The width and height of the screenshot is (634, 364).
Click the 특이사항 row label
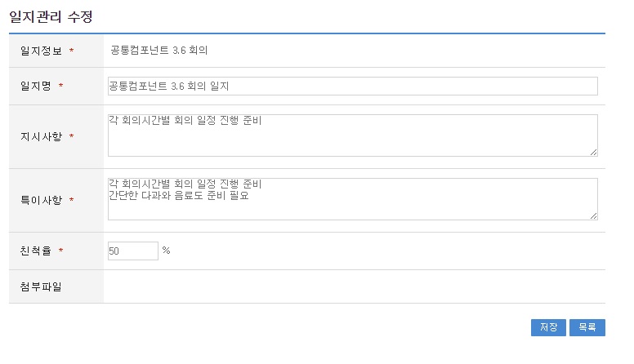point(41,200)
